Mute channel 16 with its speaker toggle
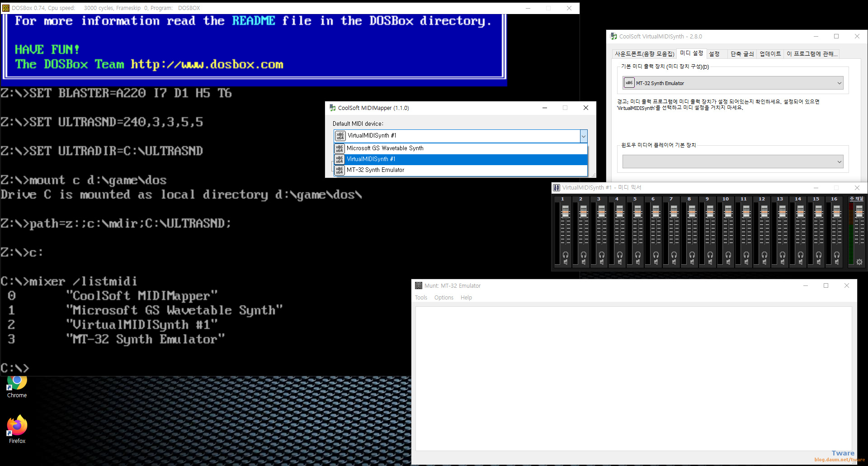 click(x=837, y=262)
